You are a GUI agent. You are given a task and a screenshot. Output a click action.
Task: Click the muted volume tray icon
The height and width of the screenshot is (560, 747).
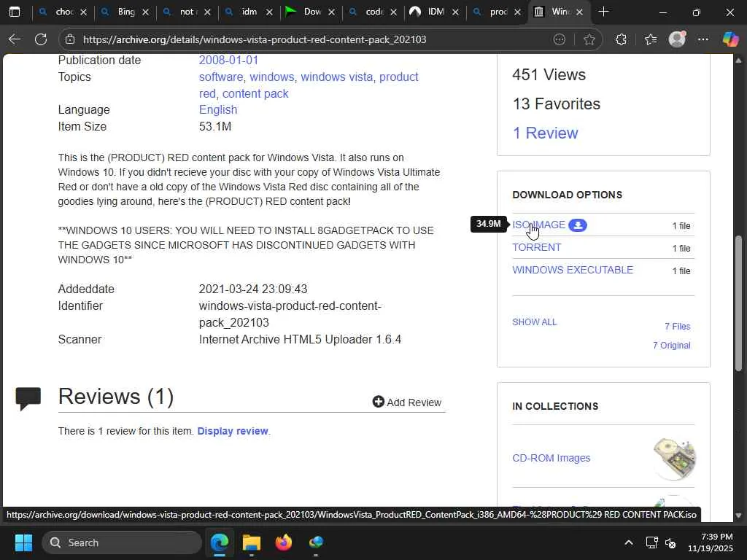pos(670,542)
